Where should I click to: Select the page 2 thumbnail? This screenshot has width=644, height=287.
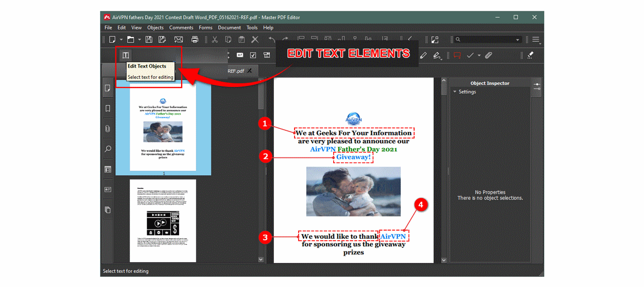(163, 220)
